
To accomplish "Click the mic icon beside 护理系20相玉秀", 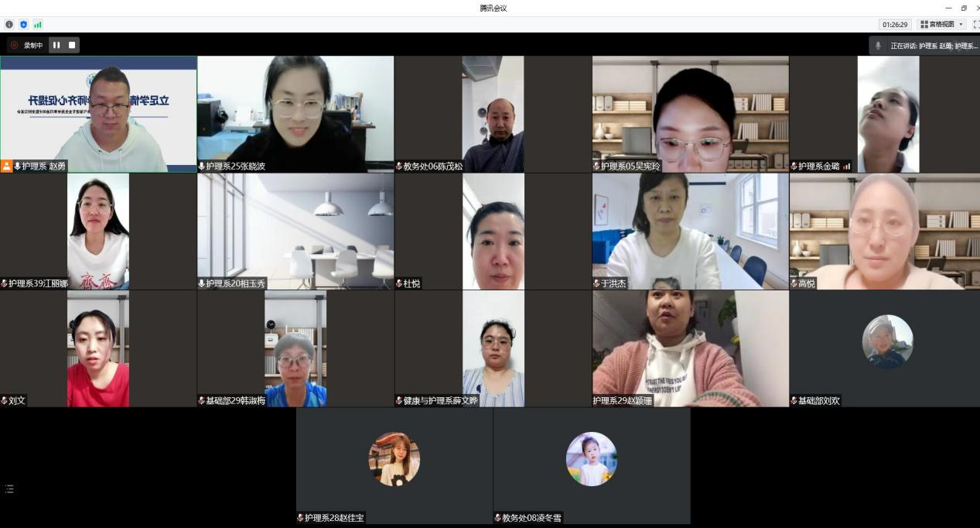I will pyautogui.click(x=202, y=284).
